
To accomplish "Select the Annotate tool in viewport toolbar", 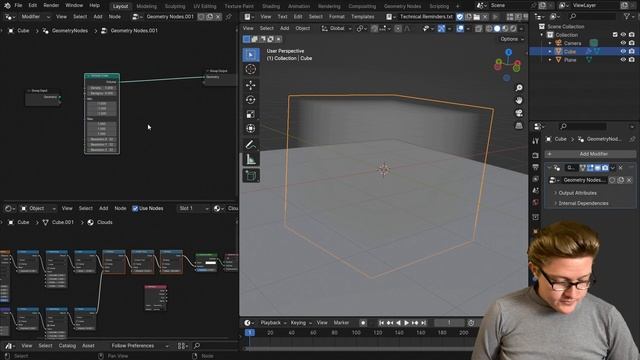I will coord(251,144).
